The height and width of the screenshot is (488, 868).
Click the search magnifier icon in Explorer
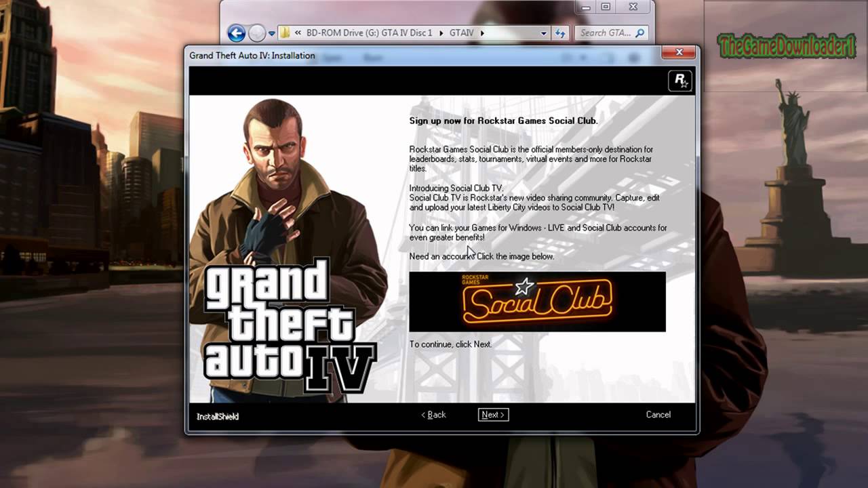641,33
